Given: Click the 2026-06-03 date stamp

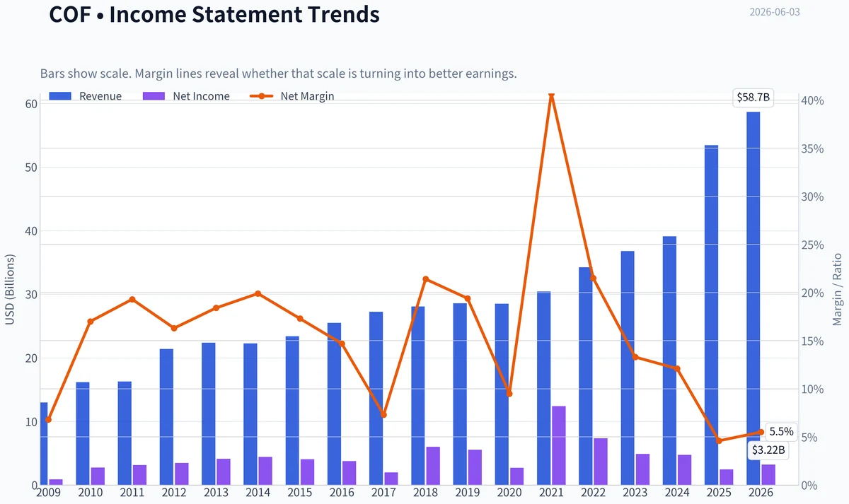Looking at the screenshot, I should pos(775,11).
